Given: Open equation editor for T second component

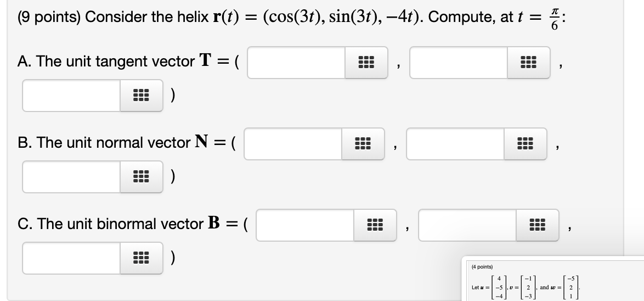Looking at the screenshot, I should 528,63.
